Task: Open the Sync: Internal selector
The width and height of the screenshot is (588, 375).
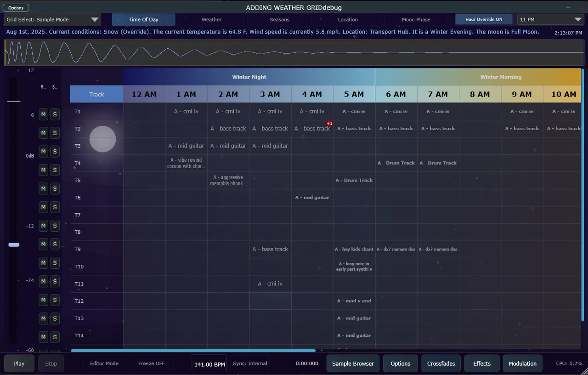Action: 250,364
